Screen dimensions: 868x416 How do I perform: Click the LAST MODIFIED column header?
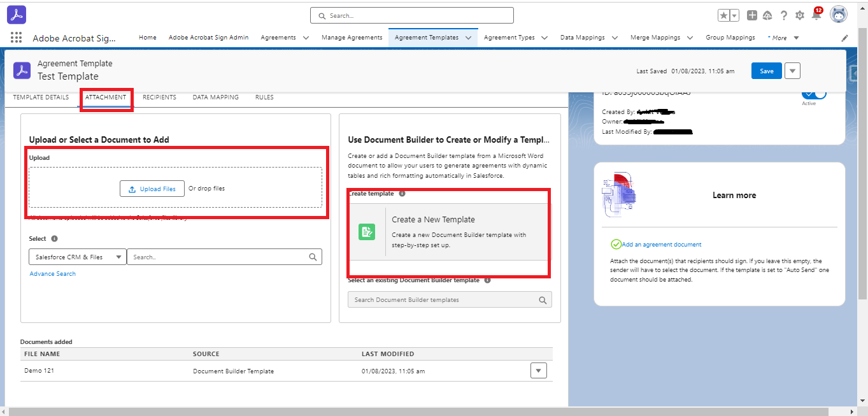[388, 354]
